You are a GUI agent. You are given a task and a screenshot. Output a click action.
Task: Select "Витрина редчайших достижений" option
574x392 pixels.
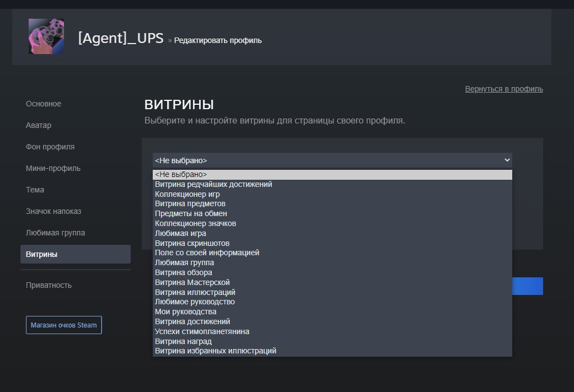click(x=214, y=184)
